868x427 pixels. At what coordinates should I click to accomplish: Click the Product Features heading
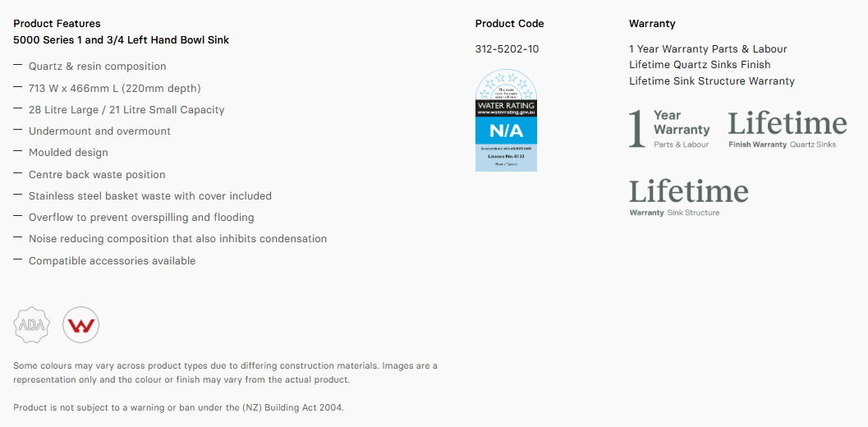click(57, 24)
